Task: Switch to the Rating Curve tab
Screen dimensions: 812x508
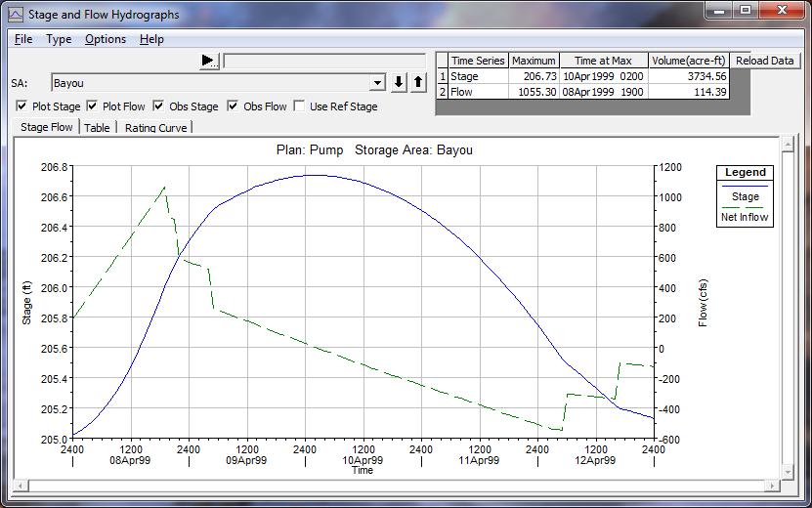Action: 156,128
